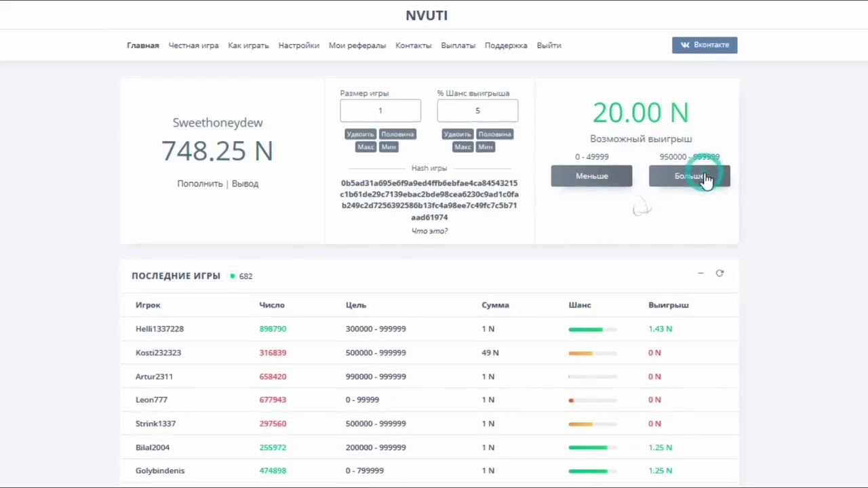Viewport: 868px width, 488px height.
Task: Click the chance bar in Bilal2004 row
Action: tap(593, 447)
